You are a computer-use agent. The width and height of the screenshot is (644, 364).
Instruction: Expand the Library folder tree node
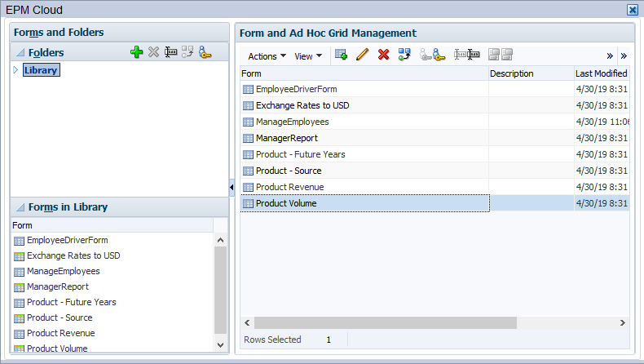tap(15, 70)
